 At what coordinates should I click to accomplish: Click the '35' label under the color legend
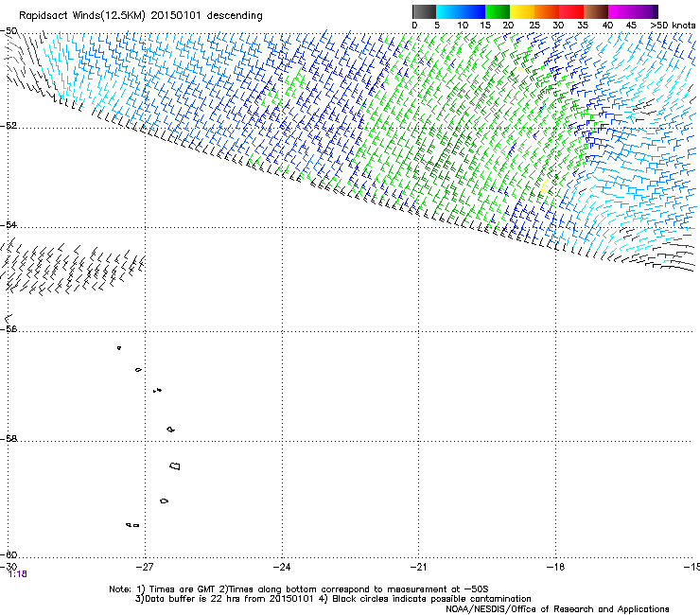[x=583, y=26]
